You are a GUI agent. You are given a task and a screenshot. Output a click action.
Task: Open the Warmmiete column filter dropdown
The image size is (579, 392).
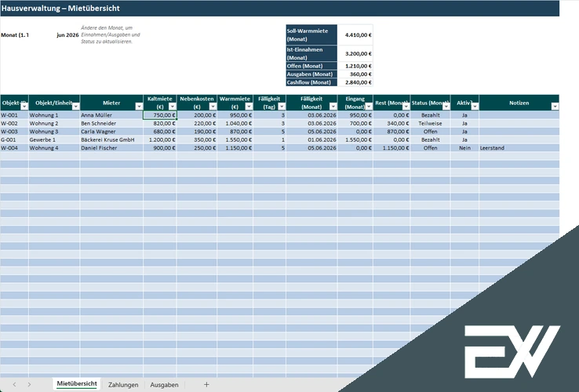pos(249,107)
